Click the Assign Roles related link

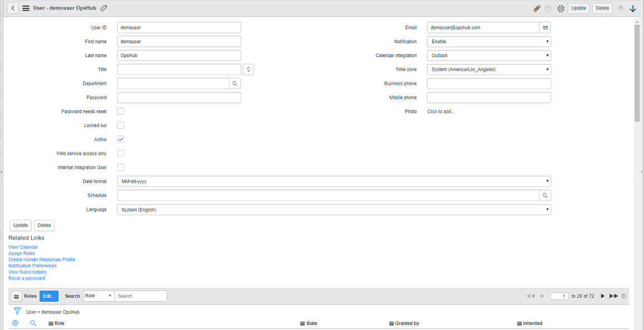(x=22, y=253)
